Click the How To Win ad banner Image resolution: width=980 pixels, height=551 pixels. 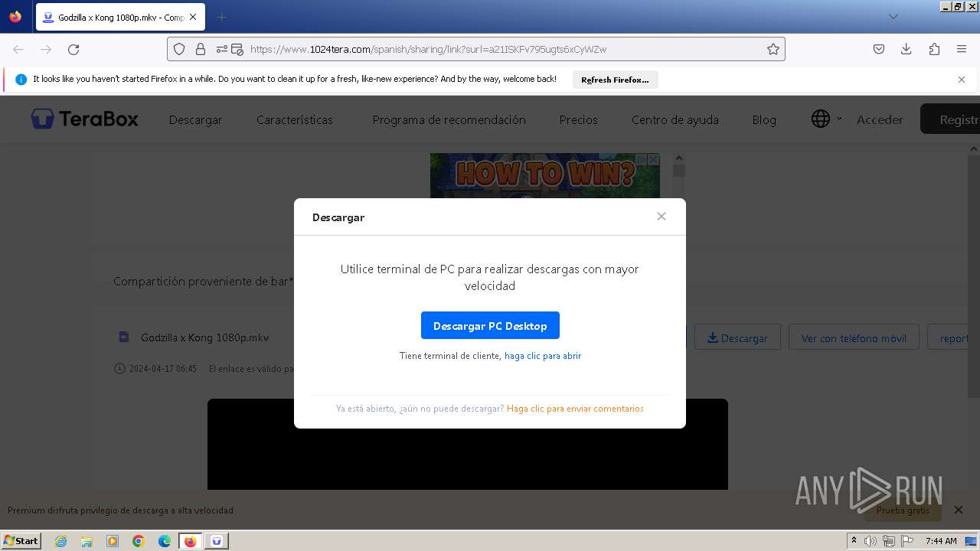click(x=544, y=174)
